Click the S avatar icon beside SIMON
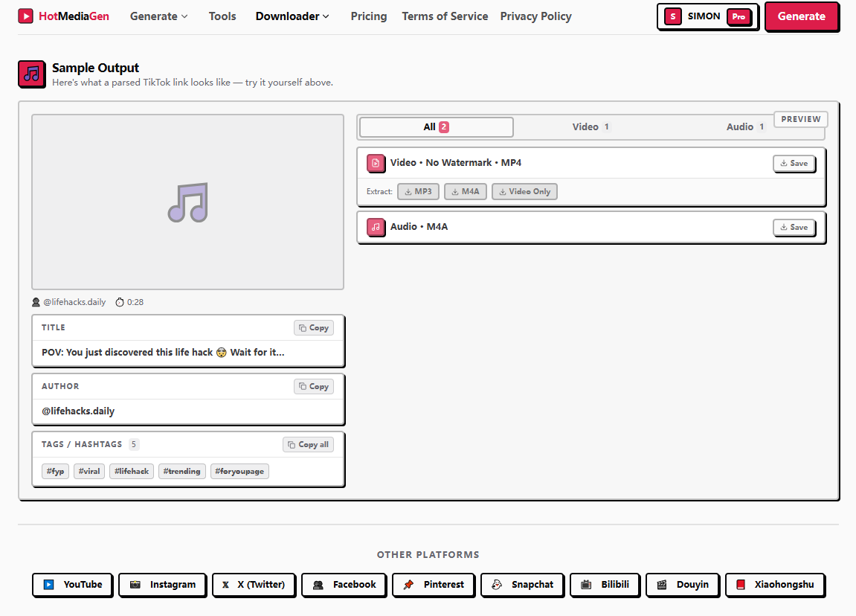Image resolution: width=856 pixels, height=616 pixels. 672,16
